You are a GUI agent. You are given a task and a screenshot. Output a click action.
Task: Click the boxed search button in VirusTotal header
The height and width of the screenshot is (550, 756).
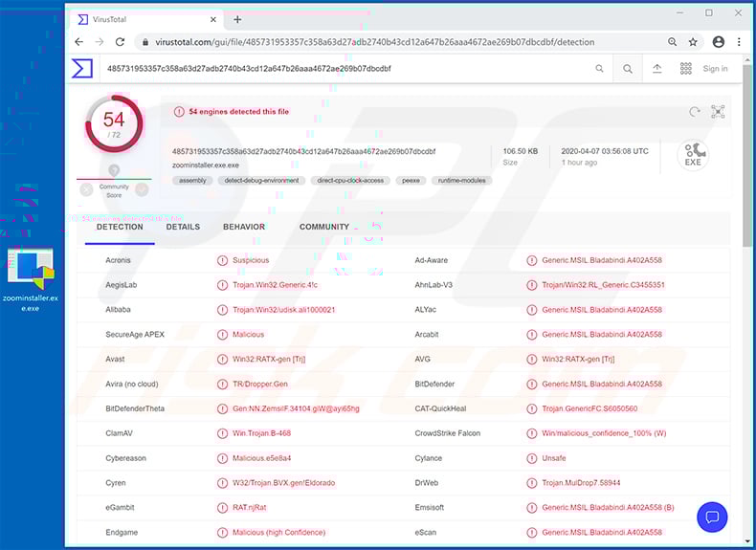(627, 69)
